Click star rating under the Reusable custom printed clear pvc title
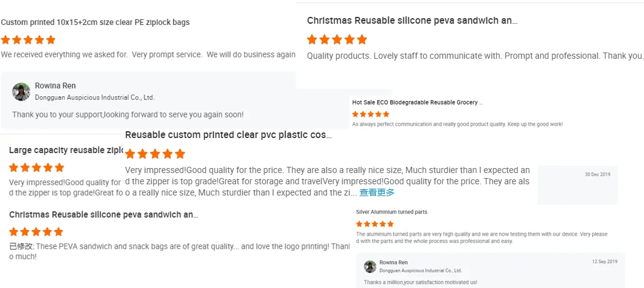The width and height of the screenshot is (644, 288). tap(155, 154)
